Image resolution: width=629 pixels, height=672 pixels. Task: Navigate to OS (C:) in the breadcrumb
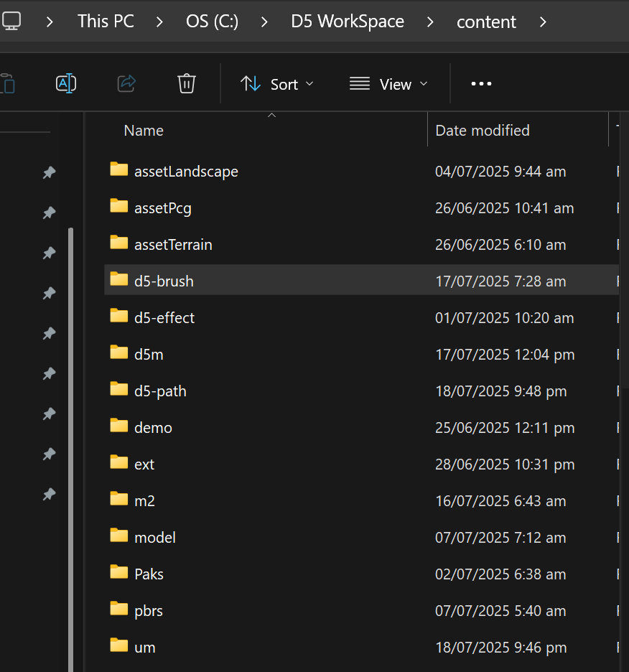(213, 22)
